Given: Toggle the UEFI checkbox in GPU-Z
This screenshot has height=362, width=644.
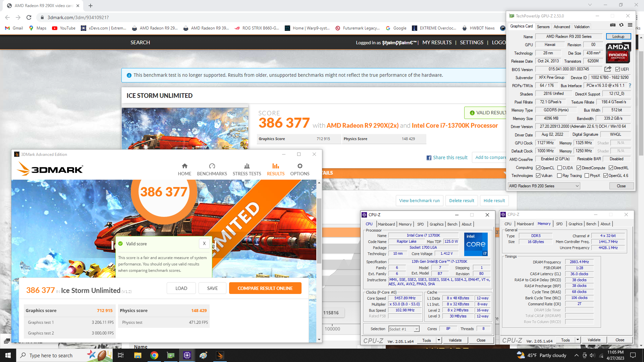Looking at the screenshot, I should [x=618, y=69].
